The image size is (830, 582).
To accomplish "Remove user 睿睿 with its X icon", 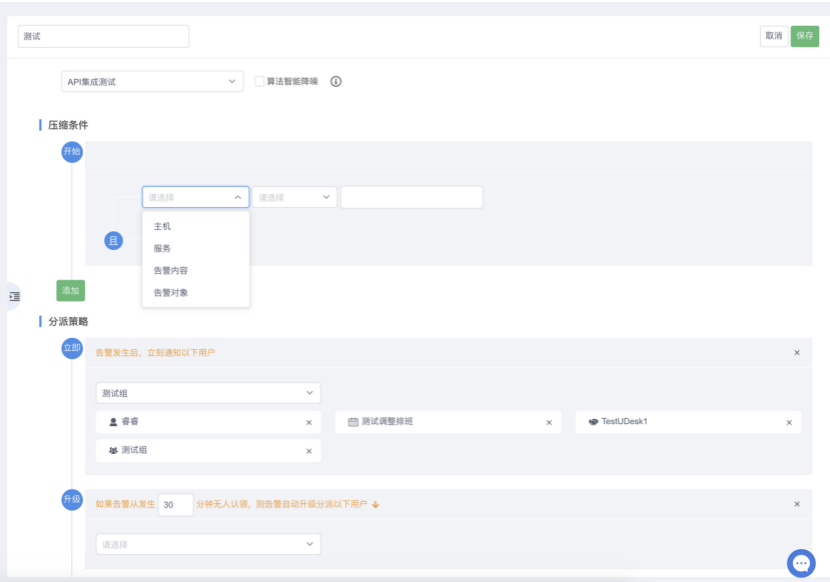I will 309,423.
